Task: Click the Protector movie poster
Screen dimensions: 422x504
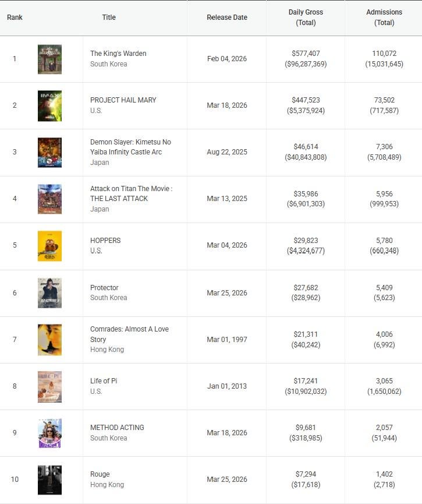Action: tap(49, 293)
